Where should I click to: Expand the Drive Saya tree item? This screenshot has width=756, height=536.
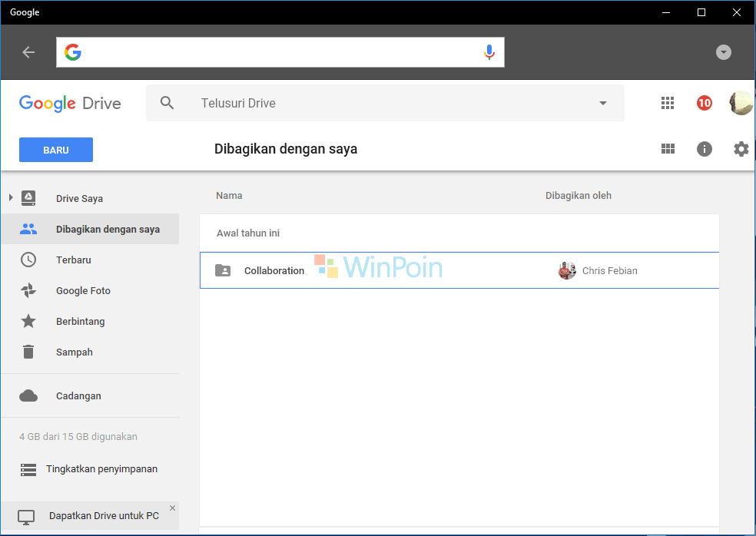[x=11, y=197]
